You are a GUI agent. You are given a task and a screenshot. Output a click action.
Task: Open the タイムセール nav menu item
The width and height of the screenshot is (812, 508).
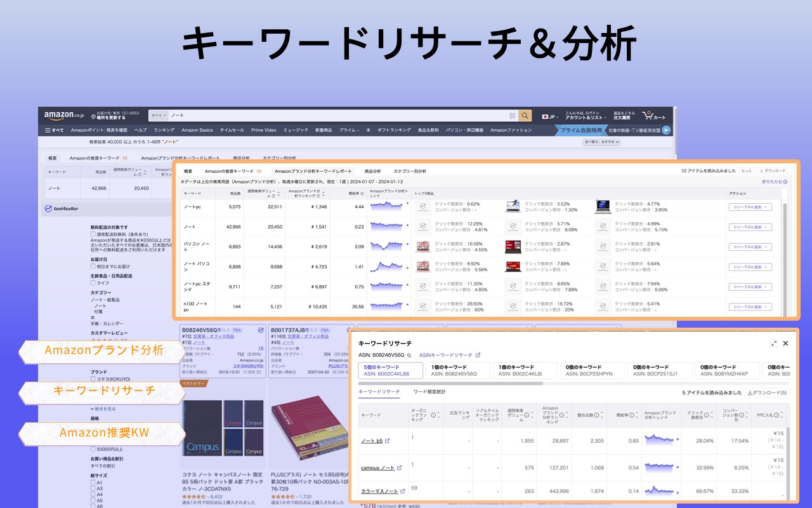[x=232, y=130]
